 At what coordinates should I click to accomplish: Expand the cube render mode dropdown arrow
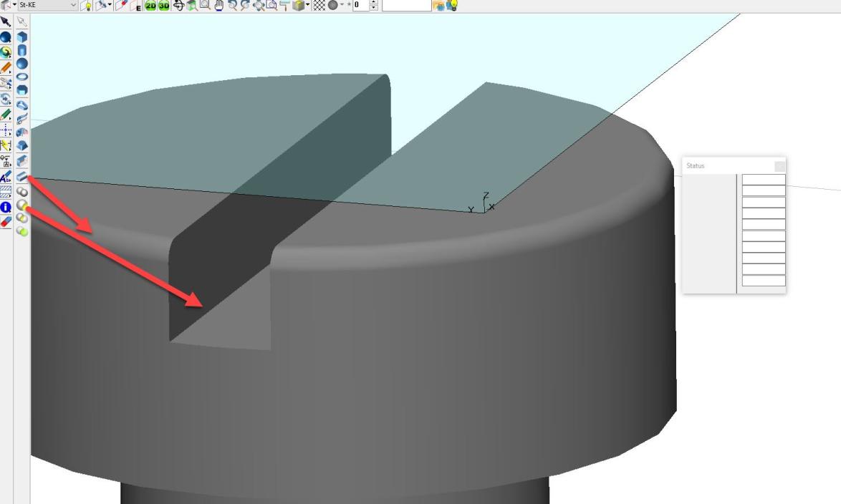coord(308,5)
